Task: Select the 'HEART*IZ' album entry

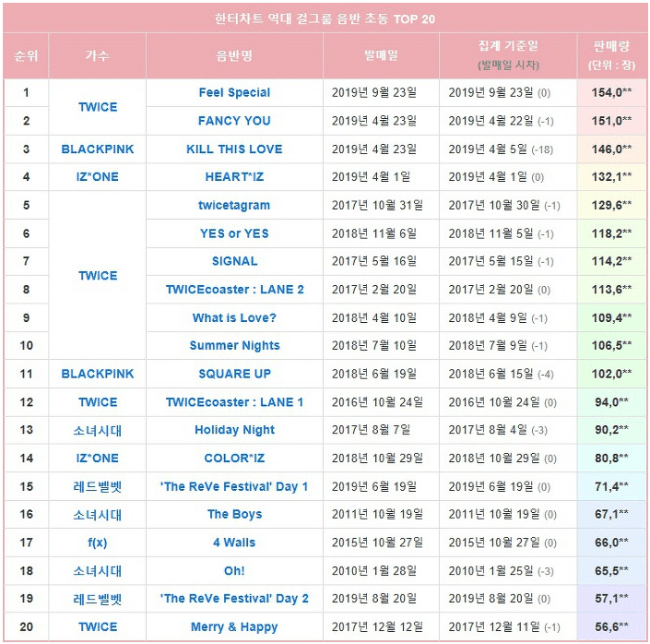Action: click(x=234, y=177)
